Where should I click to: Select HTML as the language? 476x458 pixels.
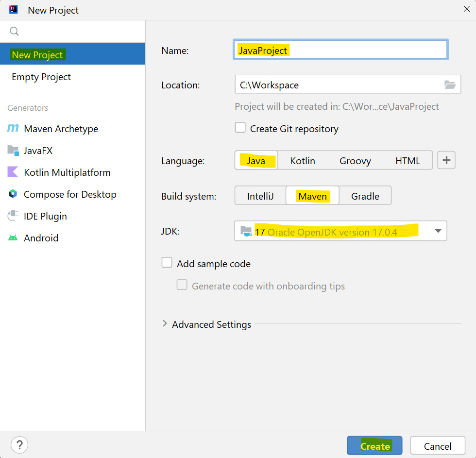pos(408,160)
